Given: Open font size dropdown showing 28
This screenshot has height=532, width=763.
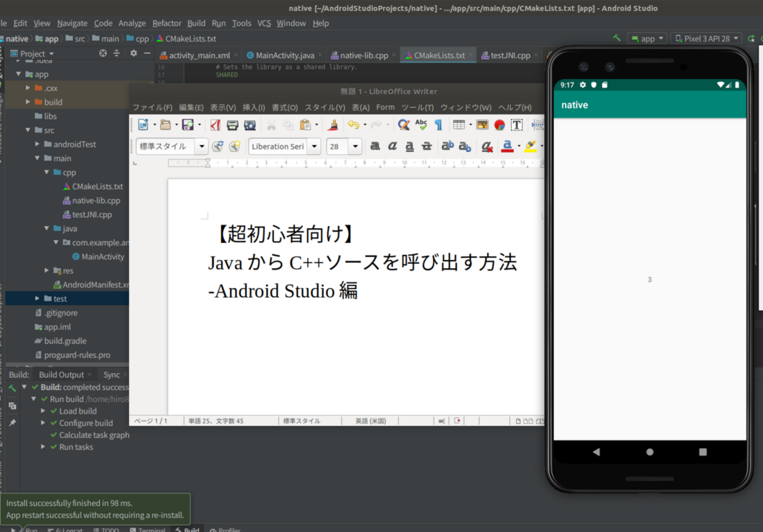Looking at the screenshot, I should [355, 146].
